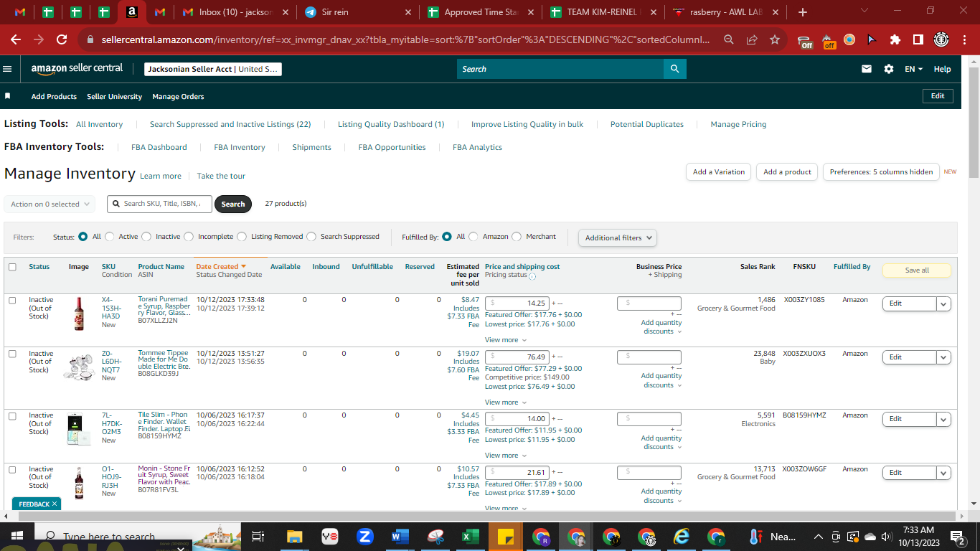
Task: Click the page's vertical scrollbar
Action: click(x=974, y=122)
